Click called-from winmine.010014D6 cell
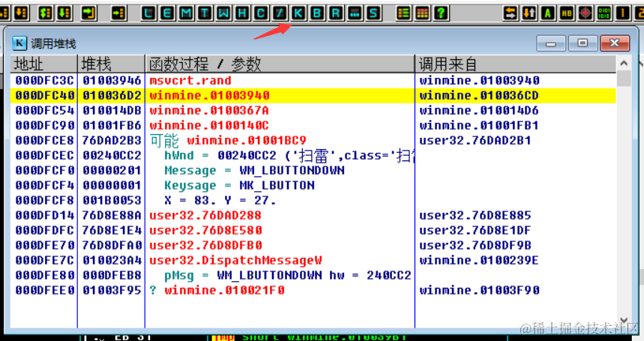 (x=479, y=110)
